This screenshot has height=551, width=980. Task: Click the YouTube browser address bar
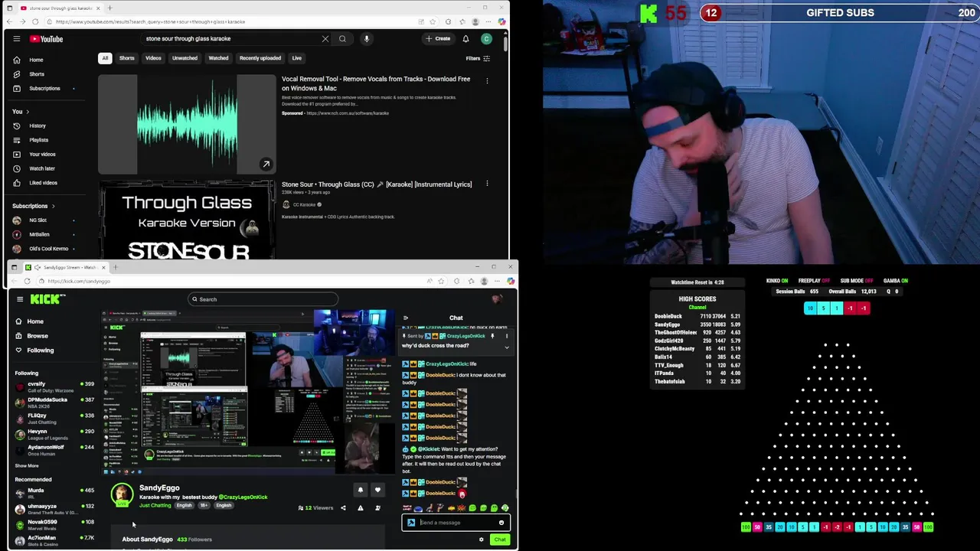(x=230, y=21)
